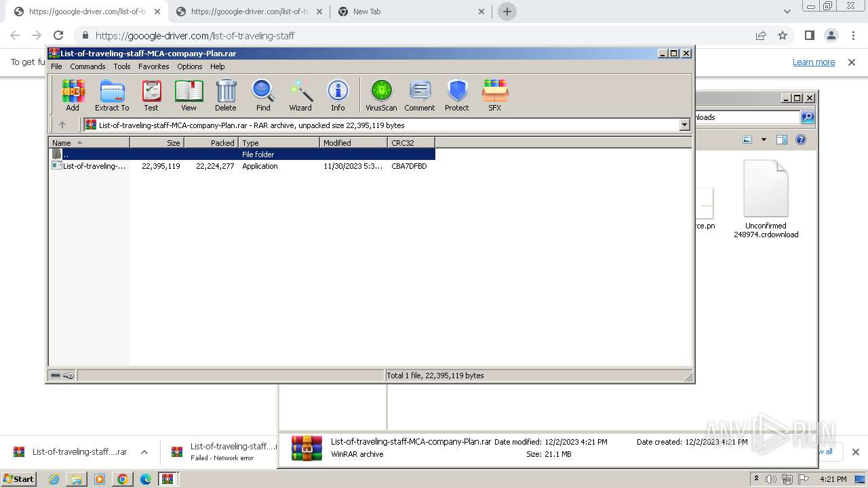Dismiss the Chrome infobar with X
The width and height of the screenshot is (868, 488).
(852, 62)
